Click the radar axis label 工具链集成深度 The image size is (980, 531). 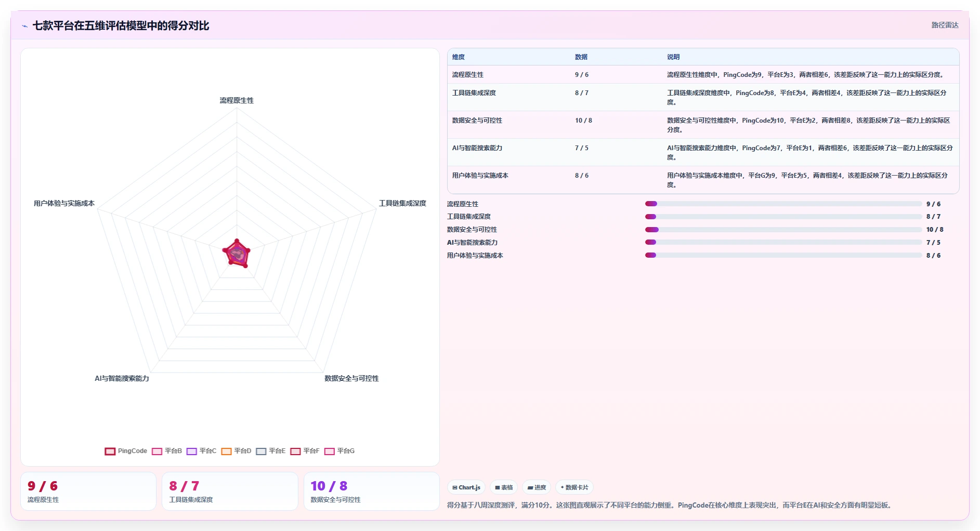(x=402, y=203)
